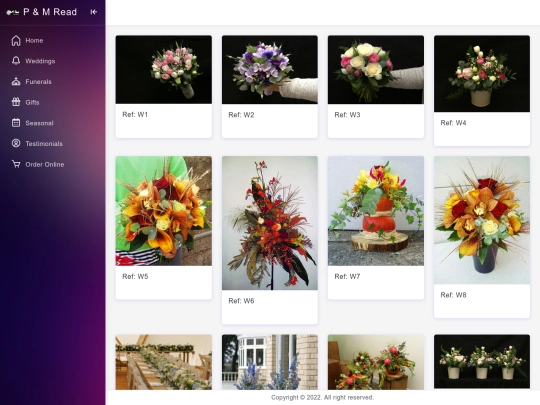Open the red arrangements on crates photo
Screen dimensions: 540x405
tap(376, 362)
